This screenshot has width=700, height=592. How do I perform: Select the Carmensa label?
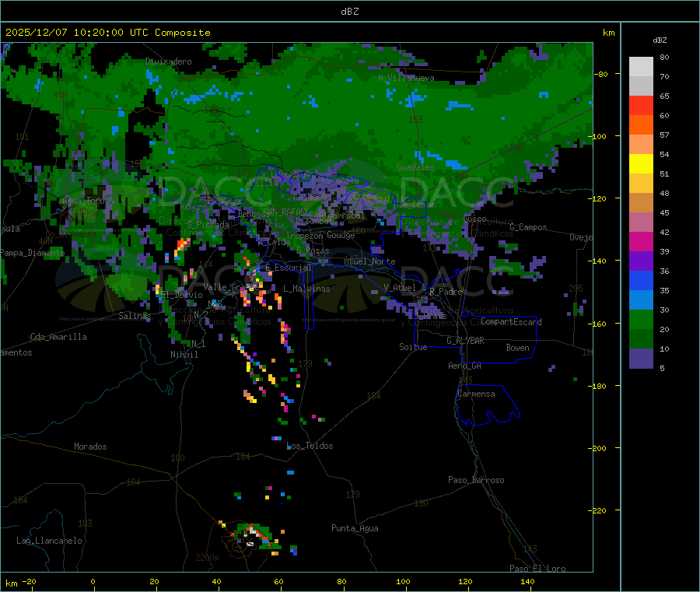coord(476,394)
